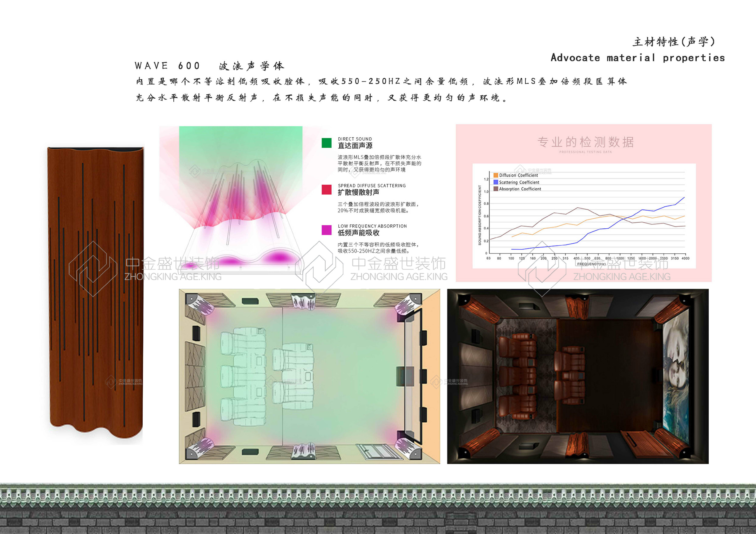756x534 pixels.
Task: Click the blue Scattering Coefficient legend marker
Action: [x=496, y=182]
